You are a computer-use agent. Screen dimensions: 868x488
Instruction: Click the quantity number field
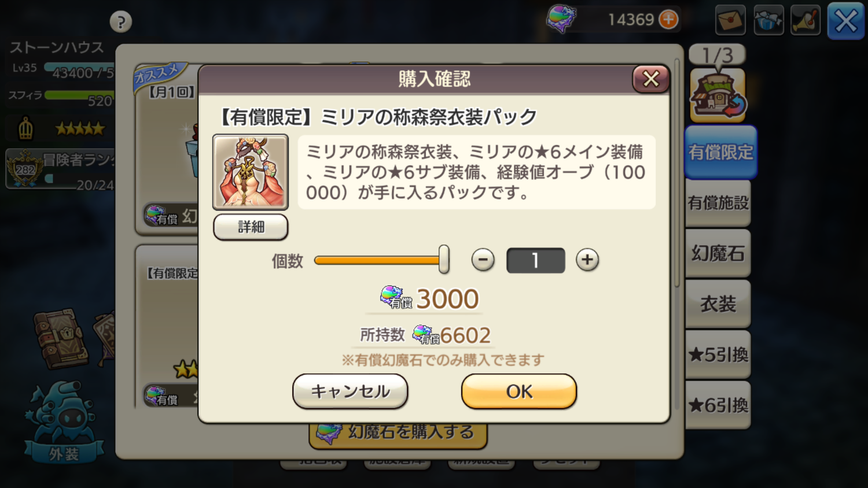[535, 260]
